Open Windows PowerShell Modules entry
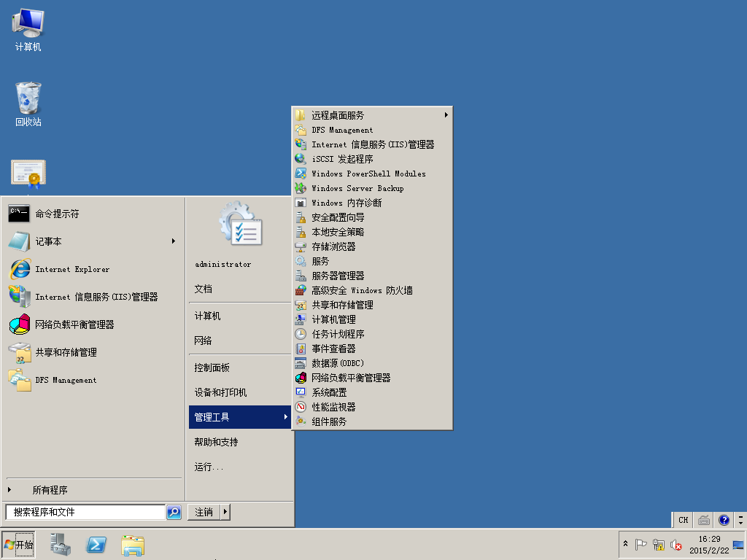Viewport: 747px width, 560px height. point(371,174)
